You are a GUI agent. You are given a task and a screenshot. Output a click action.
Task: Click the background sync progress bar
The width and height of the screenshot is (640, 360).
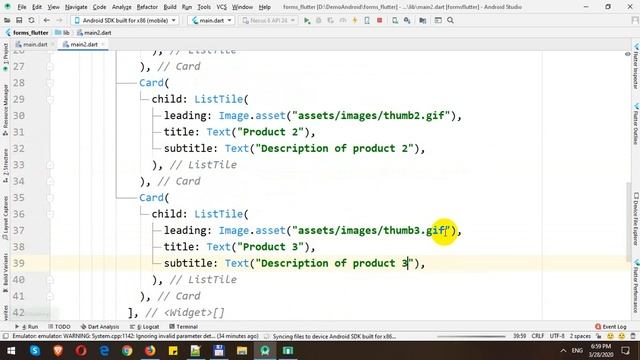pos(471,337)
